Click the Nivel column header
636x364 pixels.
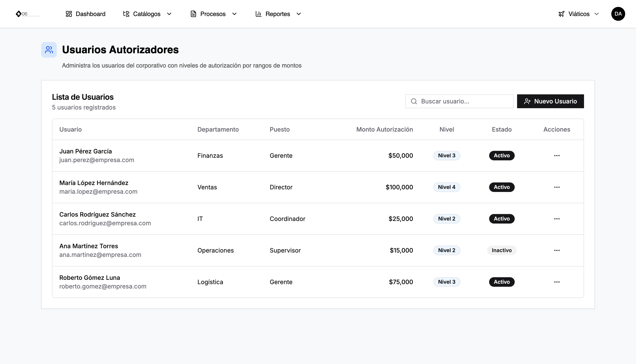point(447,129)
